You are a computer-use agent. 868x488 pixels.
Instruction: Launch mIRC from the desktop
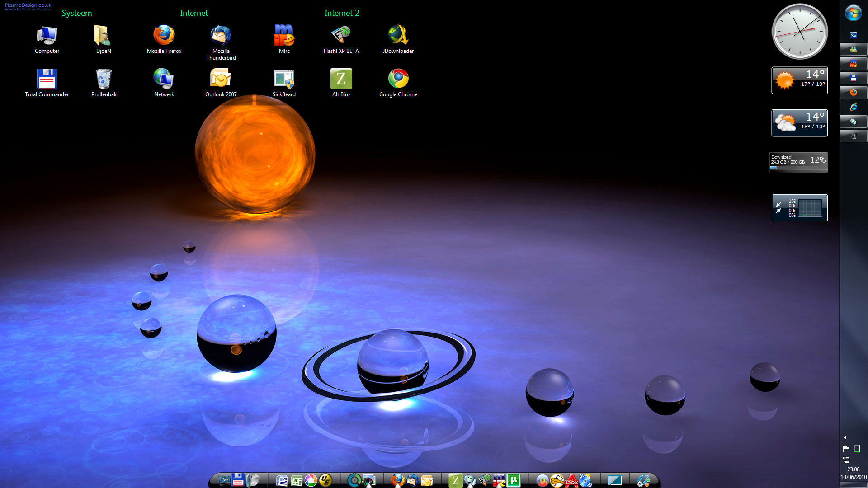pyautogui.click(x=284, y=35)
